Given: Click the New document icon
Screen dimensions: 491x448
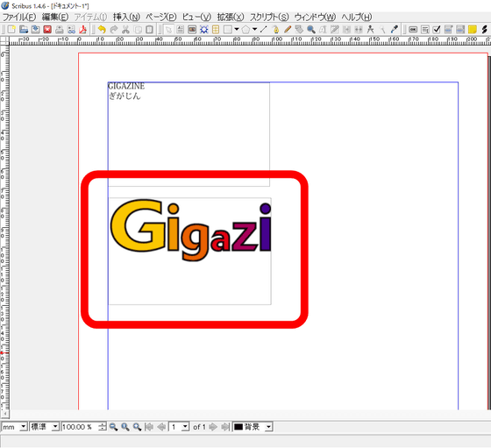Looking at the screenshot, I should pos(11,30).
